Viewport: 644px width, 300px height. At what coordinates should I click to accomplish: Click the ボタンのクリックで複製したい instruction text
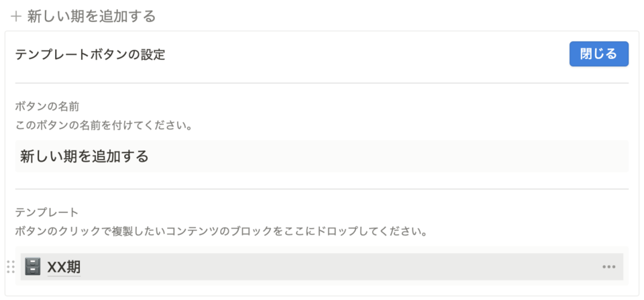pos(220,231)
